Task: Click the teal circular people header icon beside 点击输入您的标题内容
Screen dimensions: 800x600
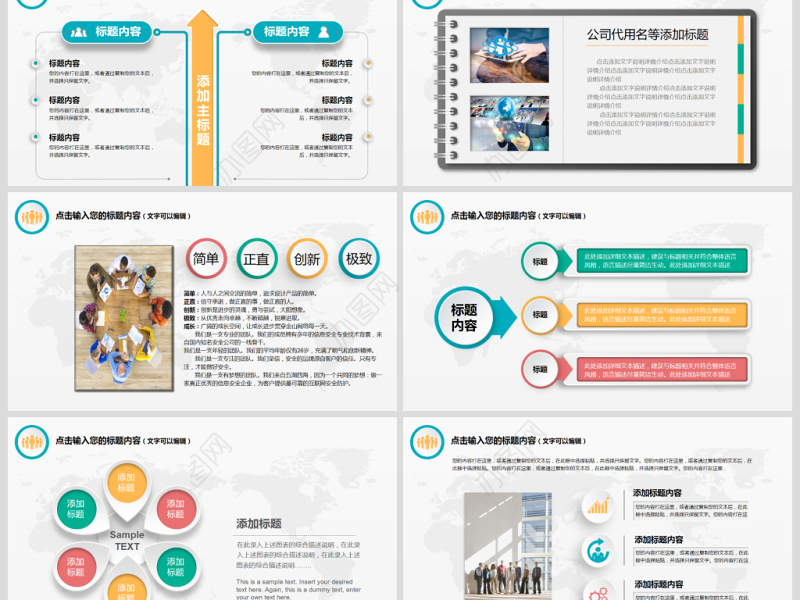Action: 30,215
